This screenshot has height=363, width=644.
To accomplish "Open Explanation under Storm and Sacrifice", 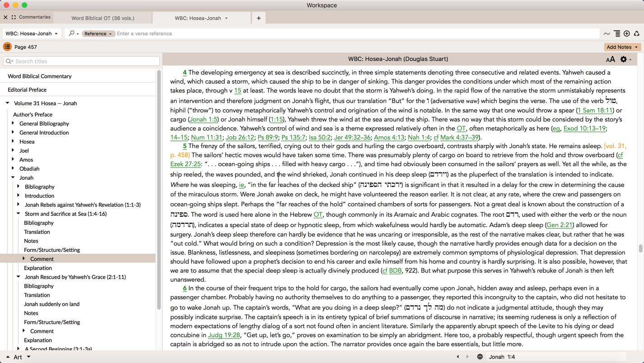I will point(38,268).
